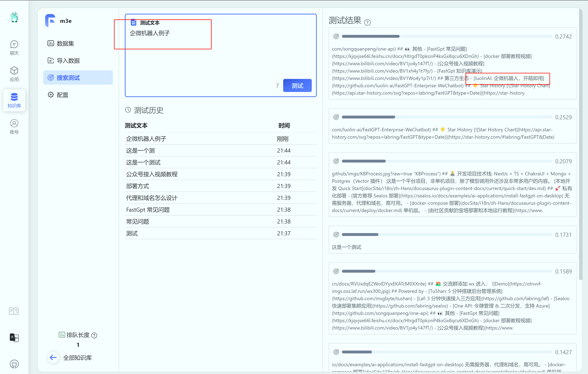Image resolution: width=588 pixels, height=374 pixels.
Task: Click the help icon beside 排队长度
Action: (x=95, y=335)
